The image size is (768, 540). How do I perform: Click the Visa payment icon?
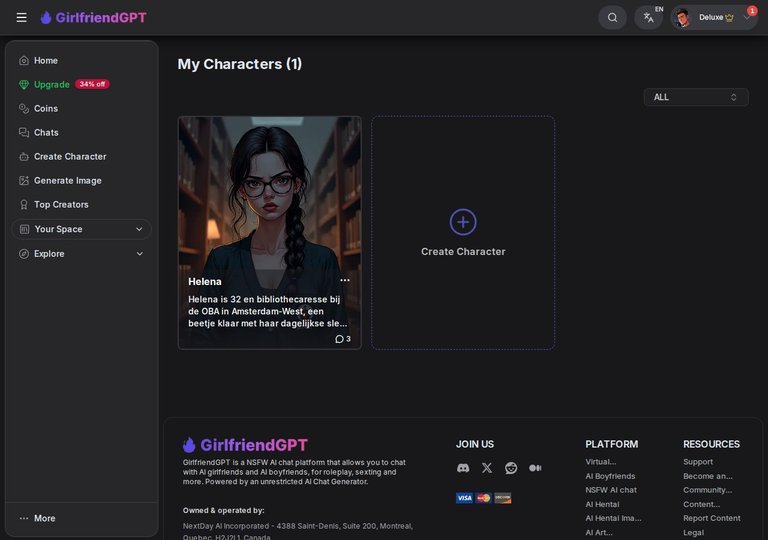tap(464, 498)
